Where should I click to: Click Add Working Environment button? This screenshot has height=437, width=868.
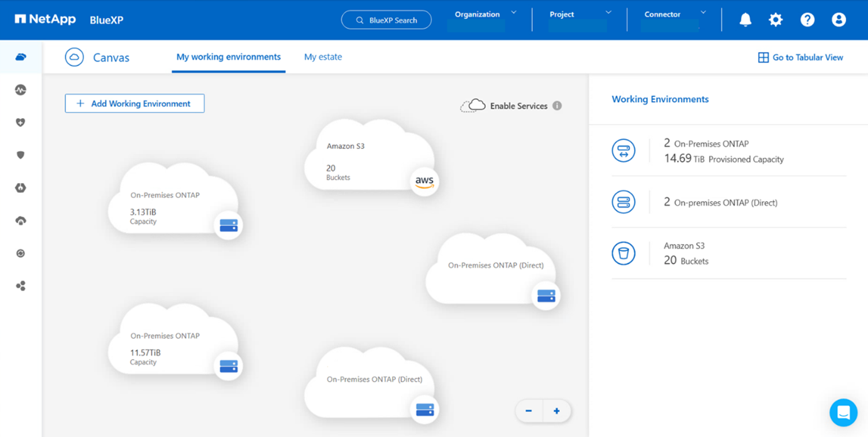(x=135, y=103)
